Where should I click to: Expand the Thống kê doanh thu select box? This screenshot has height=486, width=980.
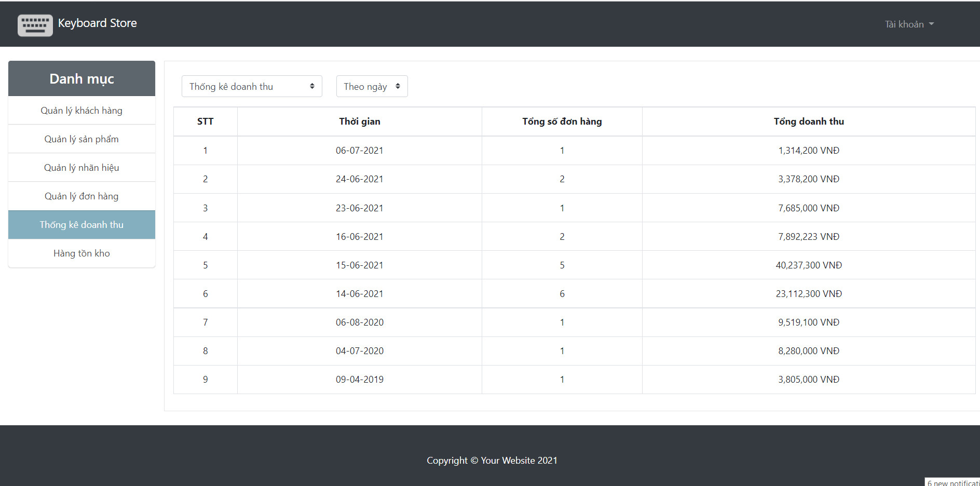tap(252, 86)
